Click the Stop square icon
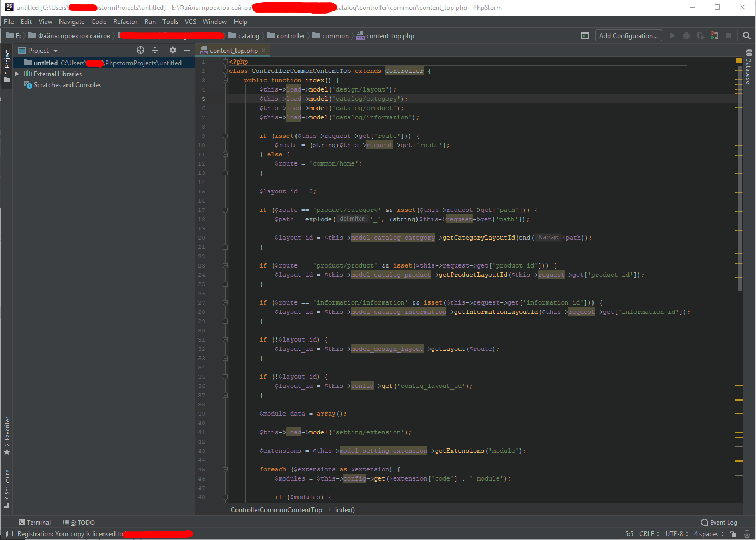The height and width of the screenshot is (540, 756). [x=729, y=35]
